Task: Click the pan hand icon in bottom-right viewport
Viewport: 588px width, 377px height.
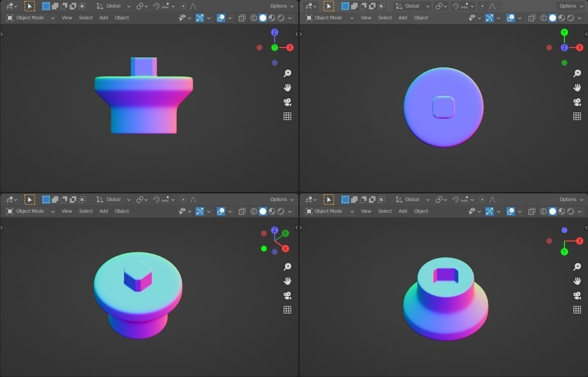Action: click(x=577, y=281)
